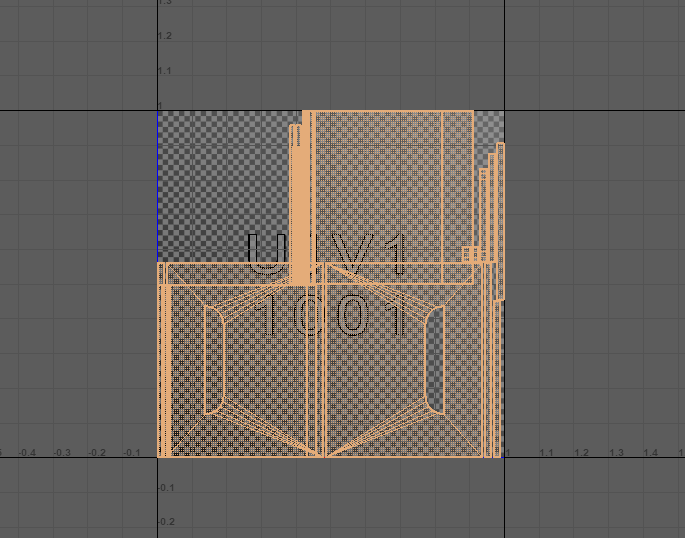Viewport: 685px width, 538px height.
Task: Click empty gray space in the top-left, outside the UV tile
Action: click(70, 50)
